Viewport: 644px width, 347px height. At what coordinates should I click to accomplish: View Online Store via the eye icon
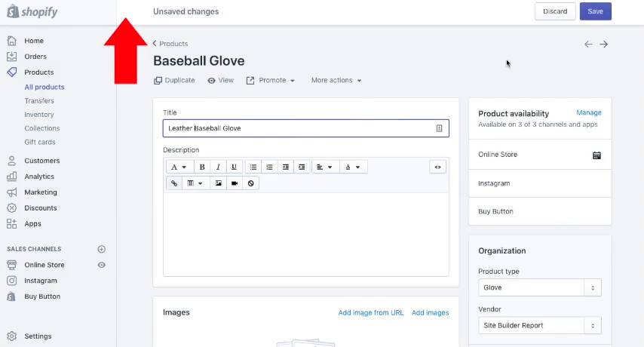(102, 265)
